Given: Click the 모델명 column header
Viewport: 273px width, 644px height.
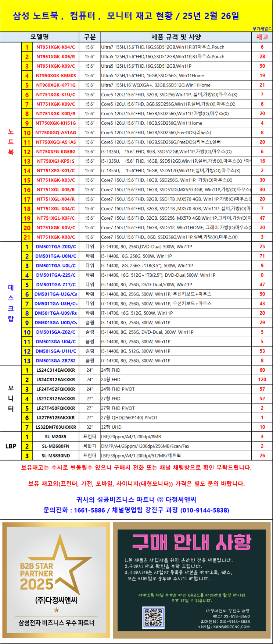Looking at the screenshot, I should point(40,37).
